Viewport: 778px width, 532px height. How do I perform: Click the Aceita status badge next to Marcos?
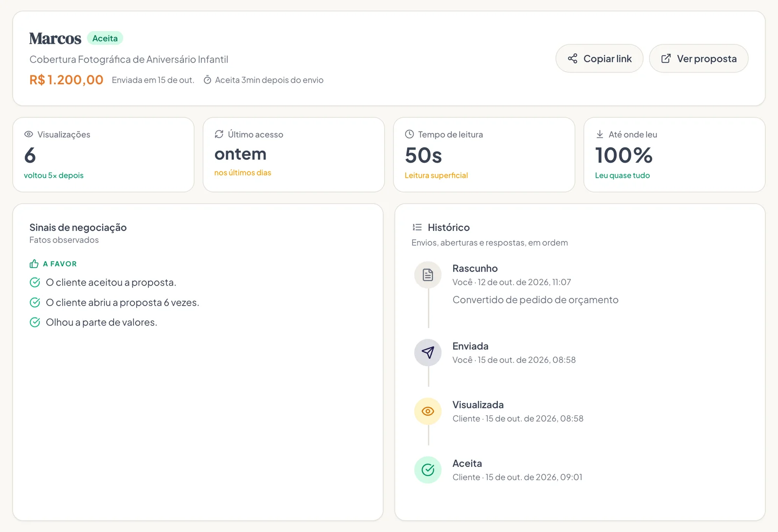(105, 38)
